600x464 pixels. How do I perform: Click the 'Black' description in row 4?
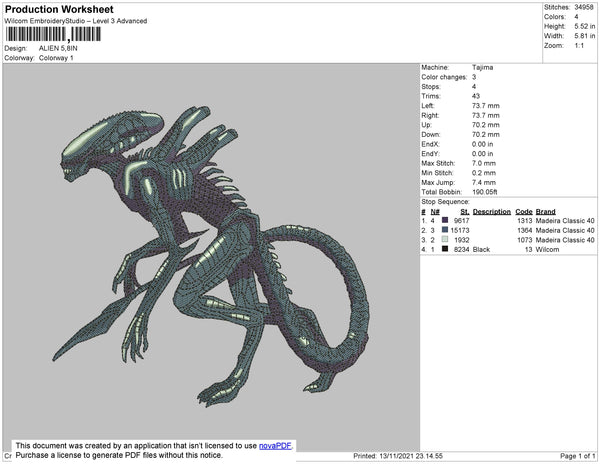click(481, 249)
